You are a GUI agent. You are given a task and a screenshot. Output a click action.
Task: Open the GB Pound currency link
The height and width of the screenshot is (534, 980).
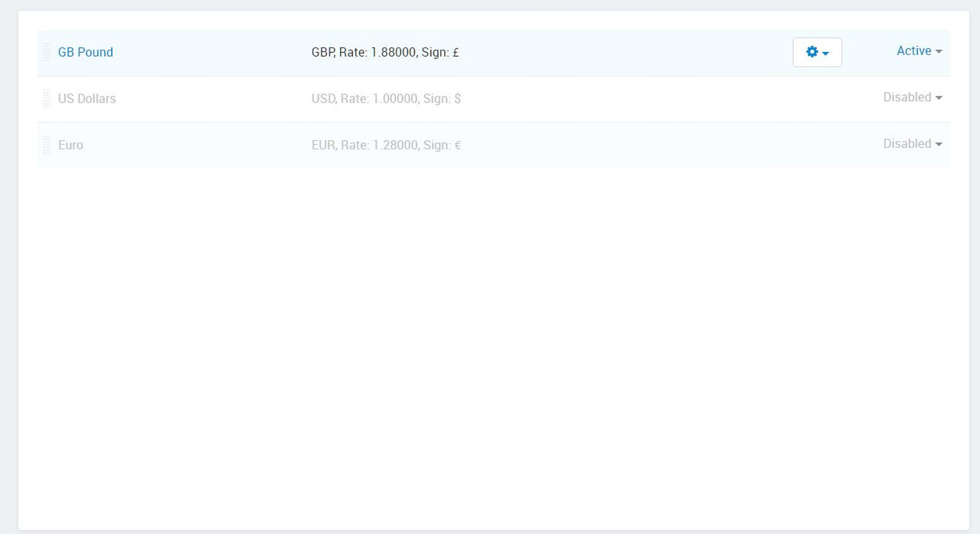coord(86,52)
